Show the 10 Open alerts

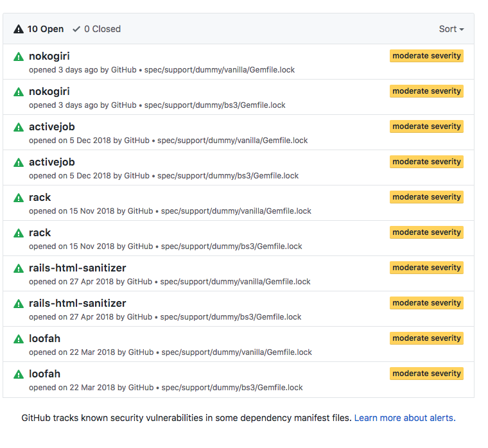(39, 29)
